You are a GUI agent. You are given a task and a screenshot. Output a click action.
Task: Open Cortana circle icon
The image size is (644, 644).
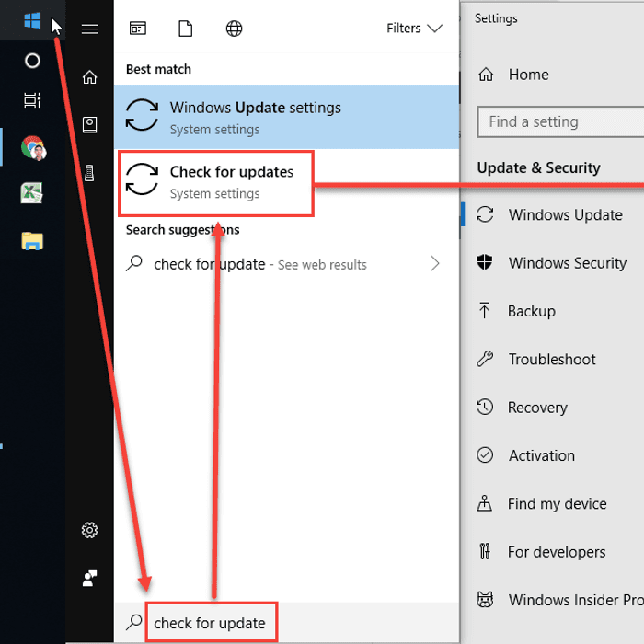point(32,61)
